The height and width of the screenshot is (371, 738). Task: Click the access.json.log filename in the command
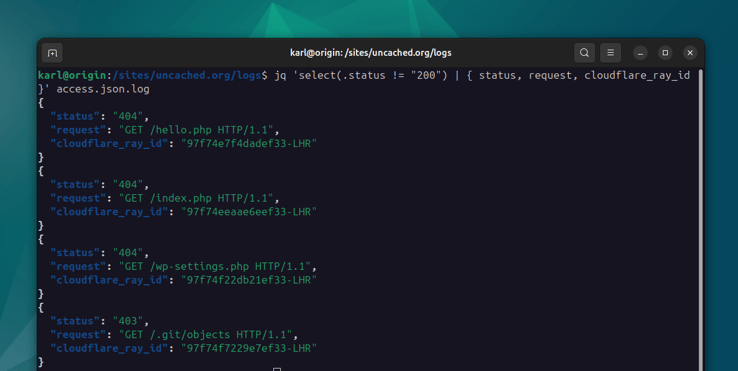103,89
